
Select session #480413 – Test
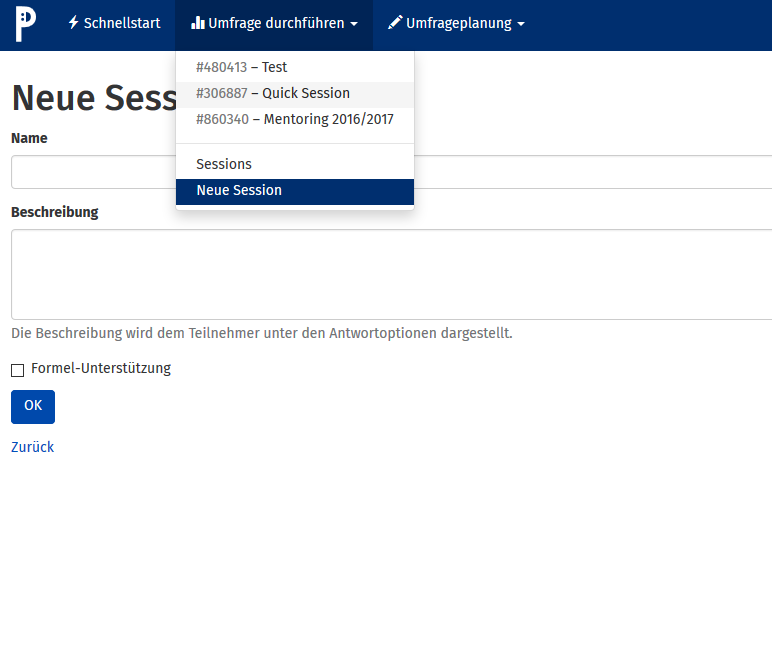[241, 67]
